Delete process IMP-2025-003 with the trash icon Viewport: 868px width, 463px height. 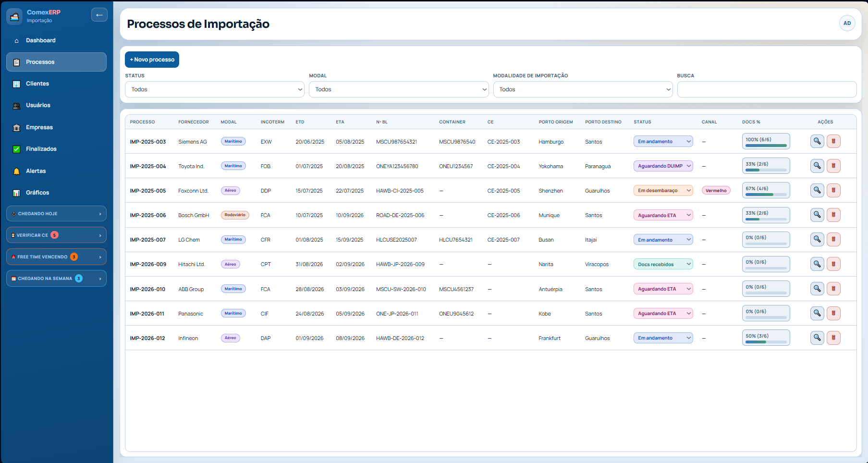tap(833, 141)
